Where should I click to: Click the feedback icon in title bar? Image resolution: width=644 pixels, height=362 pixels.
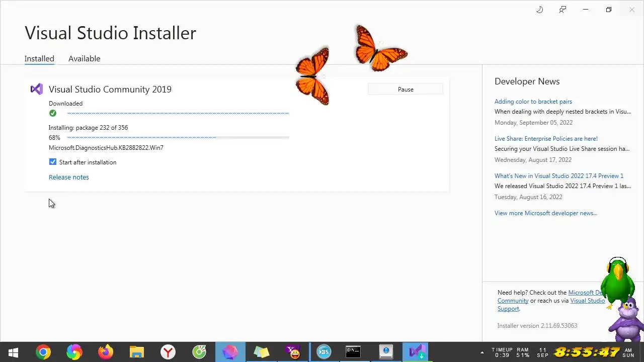[562, 10]
